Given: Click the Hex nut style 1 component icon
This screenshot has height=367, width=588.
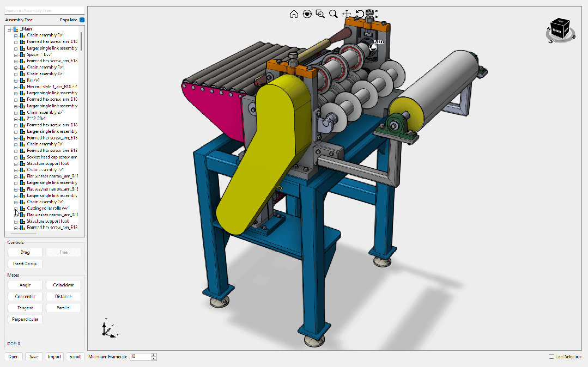Looking at the screenshot, I should coord(22,87).
